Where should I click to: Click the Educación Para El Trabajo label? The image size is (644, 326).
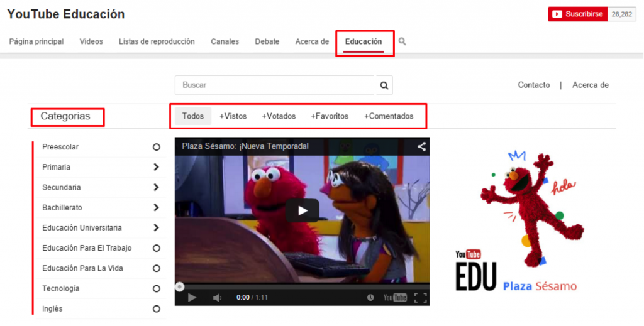coord(87,248)
